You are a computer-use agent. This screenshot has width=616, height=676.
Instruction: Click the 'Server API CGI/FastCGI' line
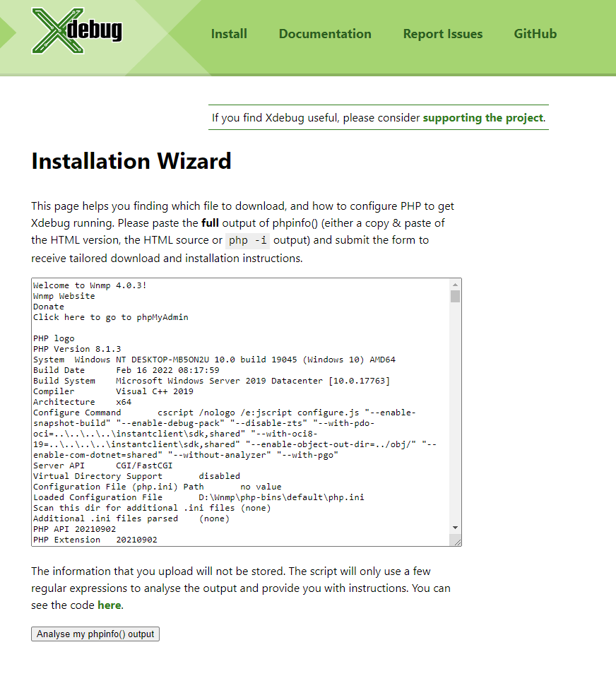click(x=102, y=466)
